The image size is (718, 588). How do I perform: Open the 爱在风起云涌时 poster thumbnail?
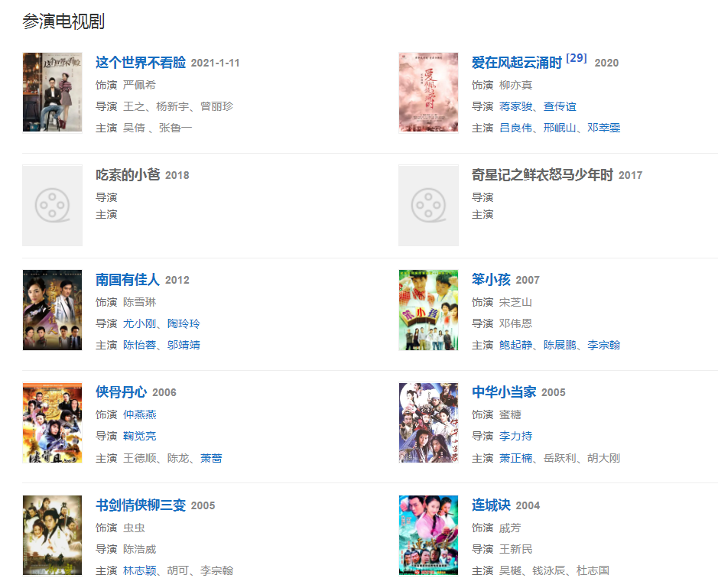point(428,92)
